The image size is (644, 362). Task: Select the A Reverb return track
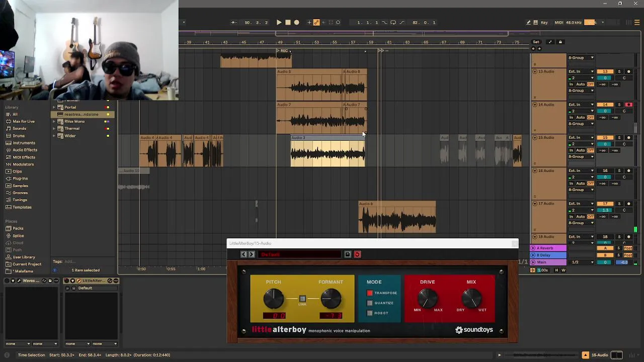click(x=548, y=248)
